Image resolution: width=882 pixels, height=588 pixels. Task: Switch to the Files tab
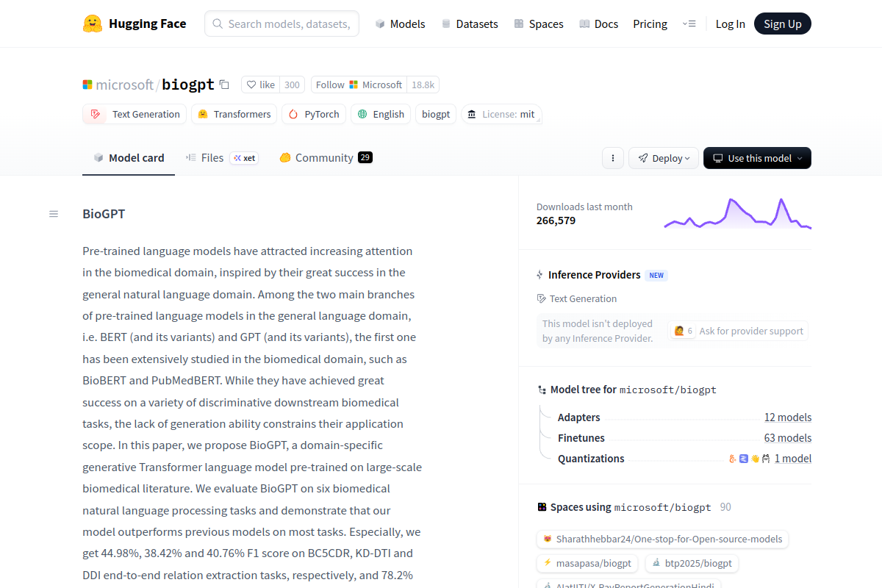(212, 157)
